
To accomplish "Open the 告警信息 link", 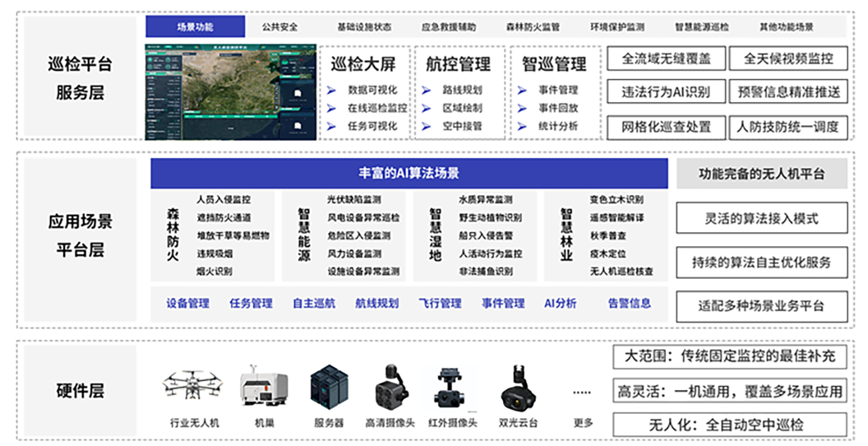I will [630, 303].
